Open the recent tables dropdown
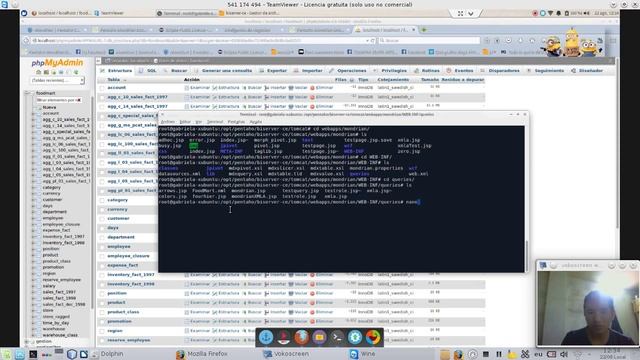 click(x=57, y=80)
